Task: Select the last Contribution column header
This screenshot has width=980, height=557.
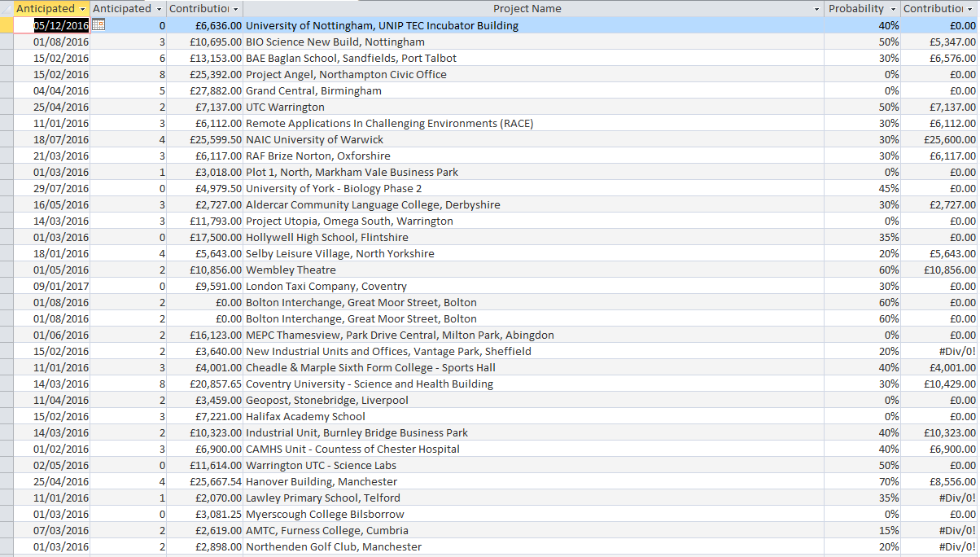Action: point(933,9)
